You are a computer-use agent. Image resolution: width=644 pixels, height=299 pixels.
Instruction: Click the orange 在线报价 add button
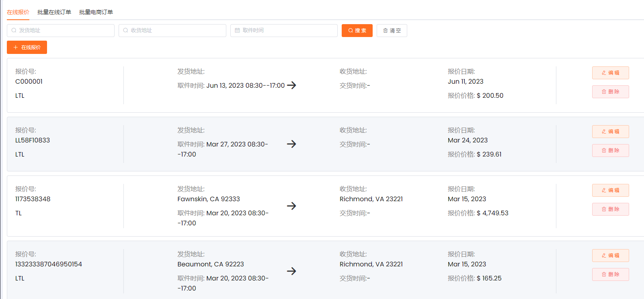pyautogui.click(x=27, y=47)
